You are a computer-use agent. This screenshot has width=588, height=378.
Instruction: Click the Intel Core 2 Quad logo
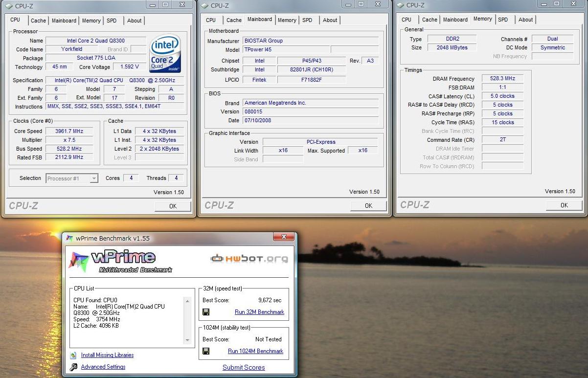[165, 54]
